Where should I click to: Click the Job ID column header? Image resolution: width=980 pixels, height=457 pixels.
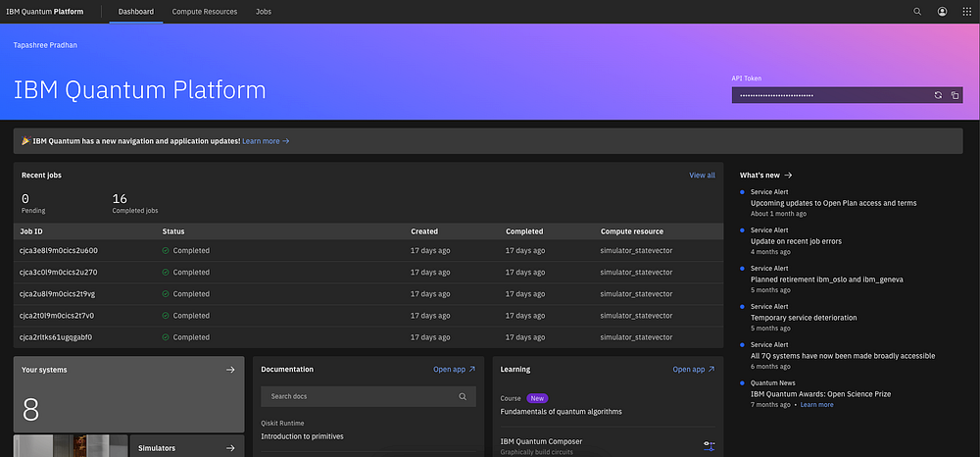31,231
